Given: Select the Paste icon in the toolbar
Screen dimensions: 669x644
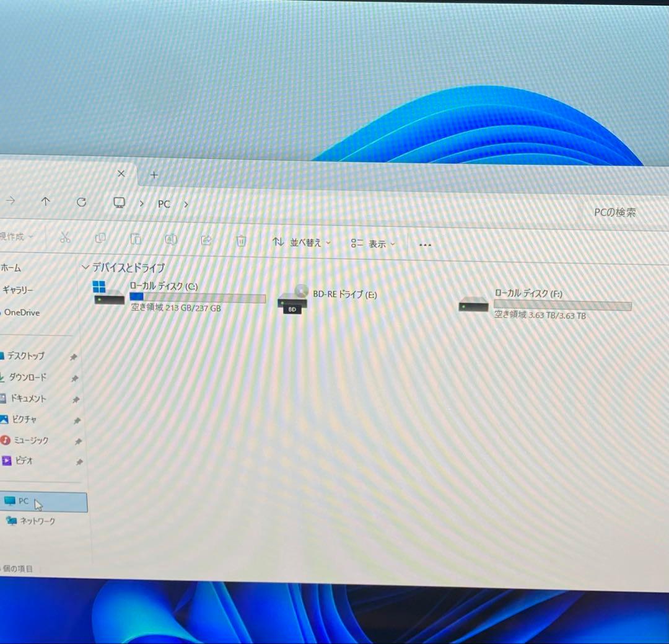Looking at the screenshot, I should click(136, 239).
